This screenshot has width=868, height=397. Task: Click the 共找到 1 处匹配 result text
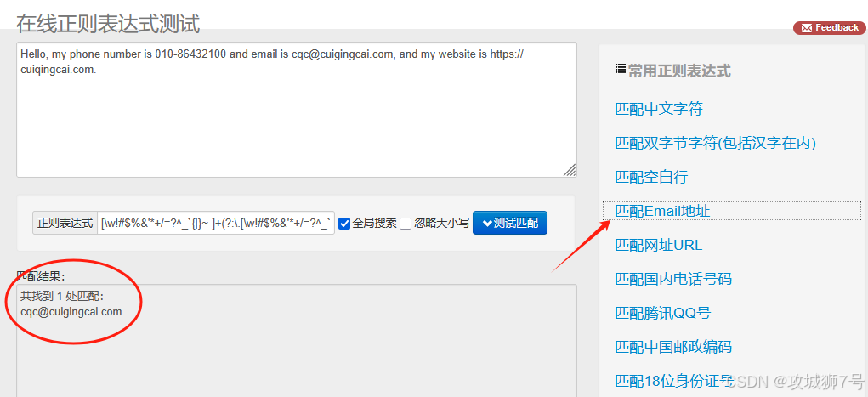(x=61, y=297)
